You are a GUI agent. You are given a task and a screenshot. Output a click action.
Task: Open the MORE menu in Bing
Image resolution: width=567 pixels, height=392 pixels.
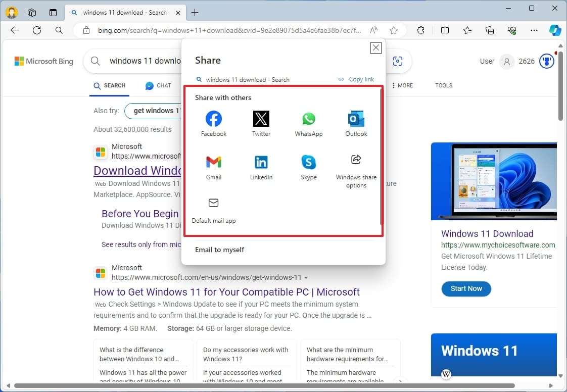point(403,85)
